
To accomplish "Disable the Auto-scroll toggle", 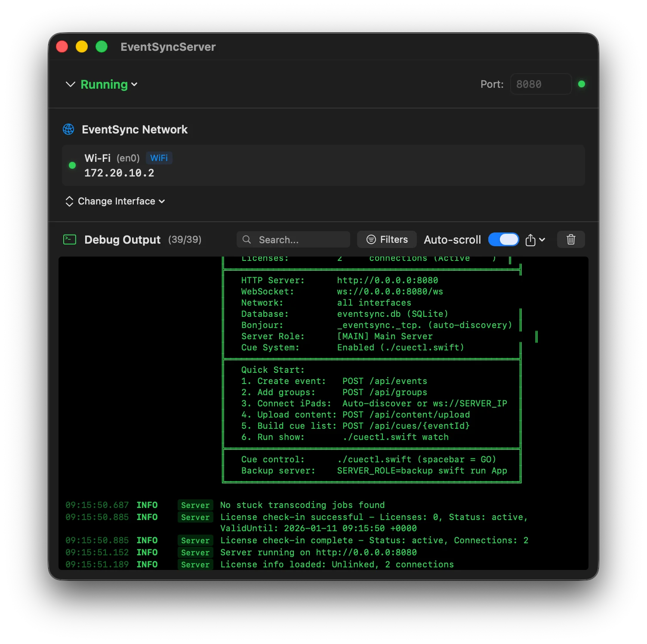I will tap(503, 239).
